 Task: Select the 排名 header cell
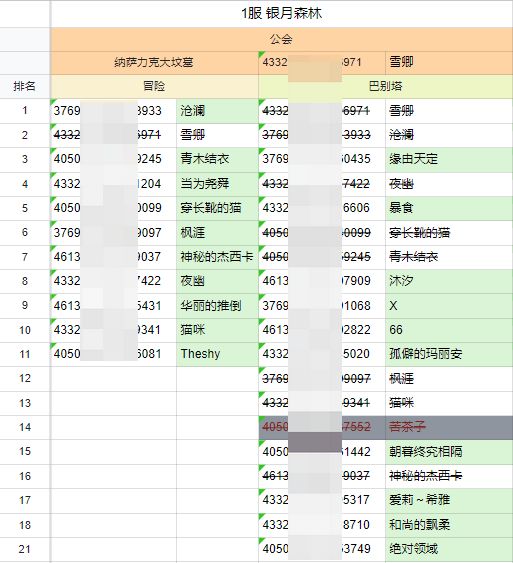tap(25, 87)
